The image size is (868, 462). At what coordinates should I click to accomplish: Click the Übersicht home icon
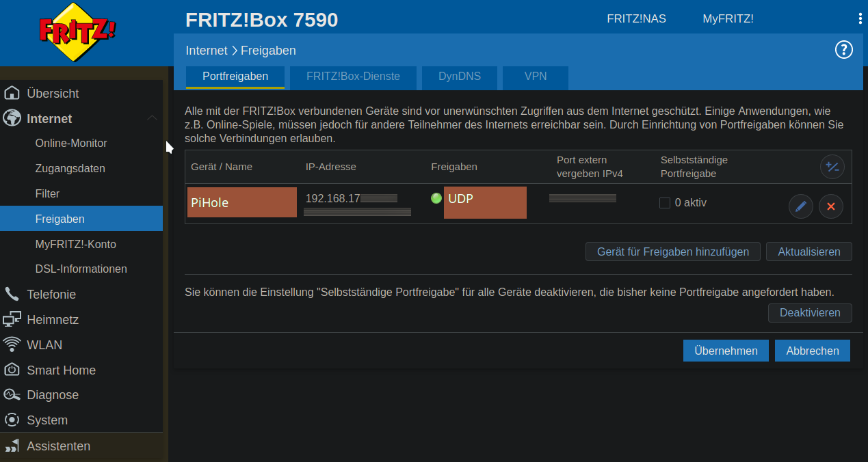[12, 93]
